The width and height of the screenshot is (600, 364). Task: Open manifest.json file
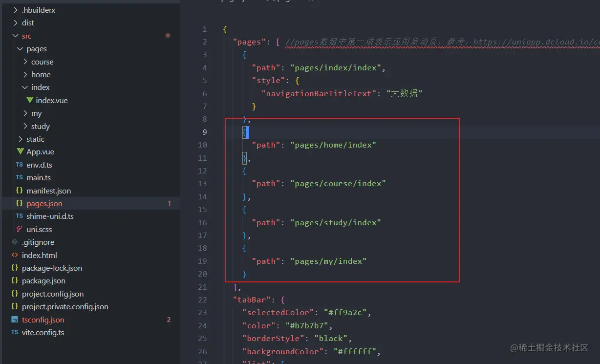tap(49, 191)
